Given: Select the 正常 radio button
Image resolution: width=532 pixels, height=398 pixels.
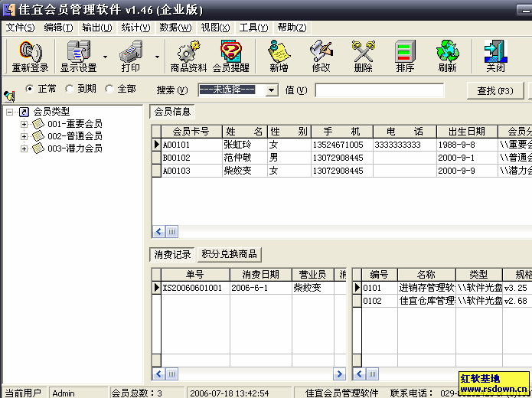Looking at the screenshot, I should [x=31, y=89].
